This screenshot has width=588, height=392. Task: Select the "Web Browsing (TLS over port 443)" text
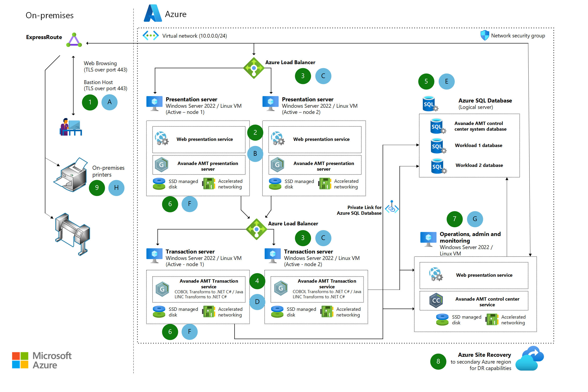tap(106, 67)
